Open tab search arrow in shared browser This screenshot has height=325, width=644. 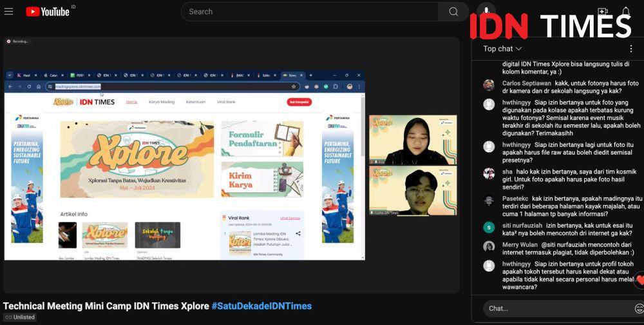10,75
